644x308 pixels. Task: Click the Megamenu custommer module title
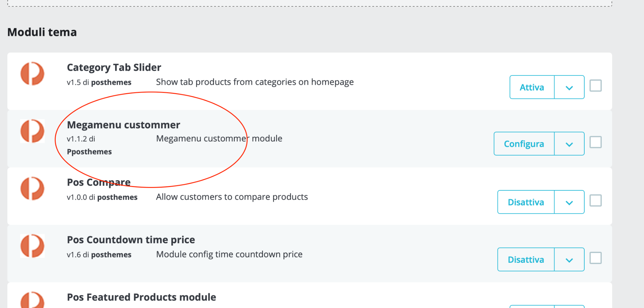(x=123, y=125)
